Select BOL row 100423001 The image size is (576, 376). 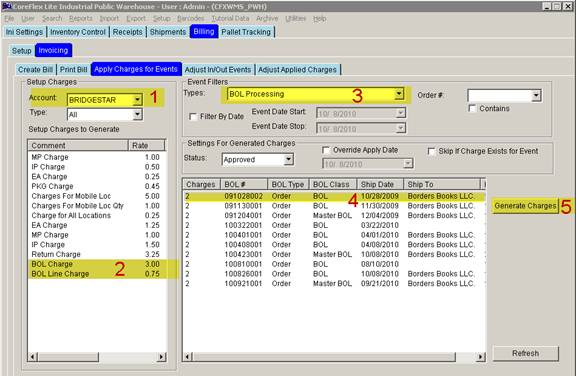pos(334,254)
